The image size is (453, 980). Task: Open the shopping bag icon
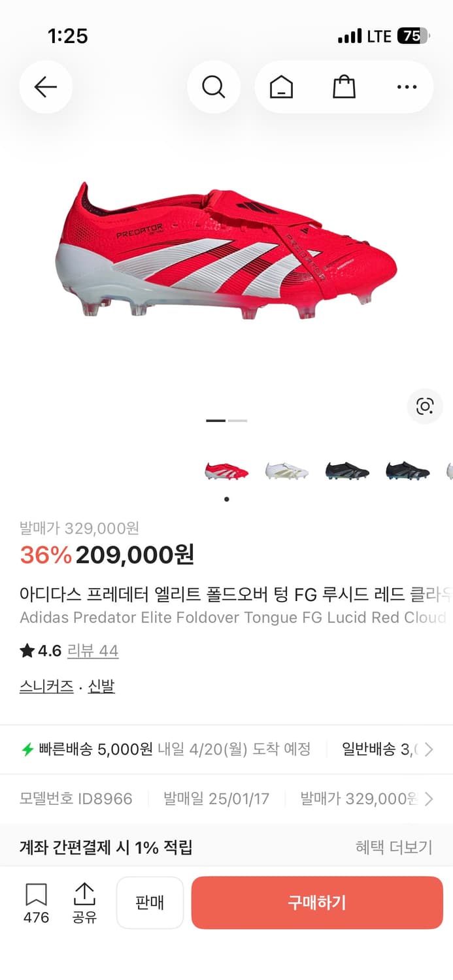(x=344, y=87)
